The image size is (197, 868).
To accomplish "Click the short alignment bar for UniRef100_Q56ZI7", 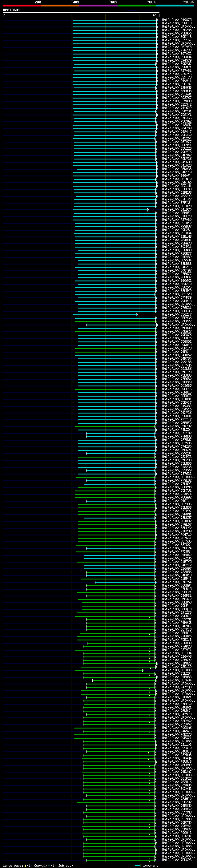I will pos(105,315).
